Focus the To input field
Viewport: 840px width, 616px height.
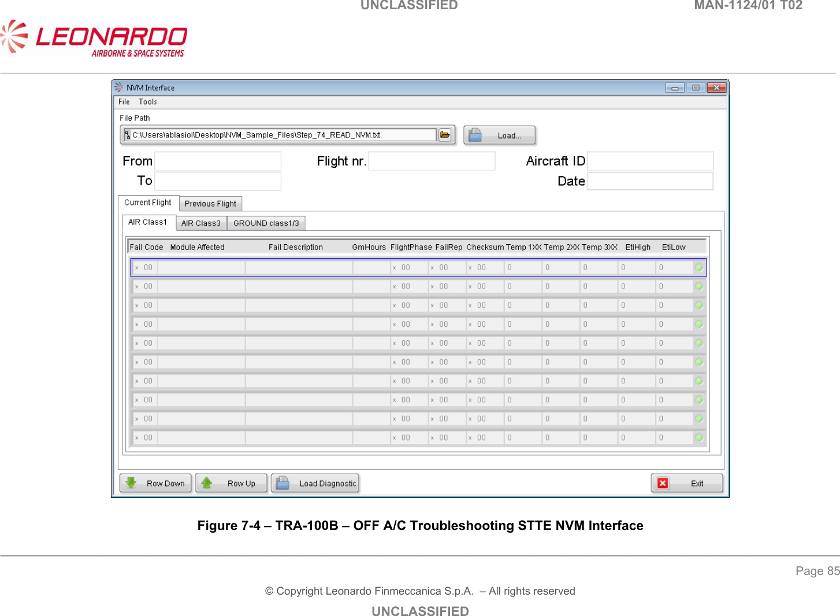(x=218, y=181)
